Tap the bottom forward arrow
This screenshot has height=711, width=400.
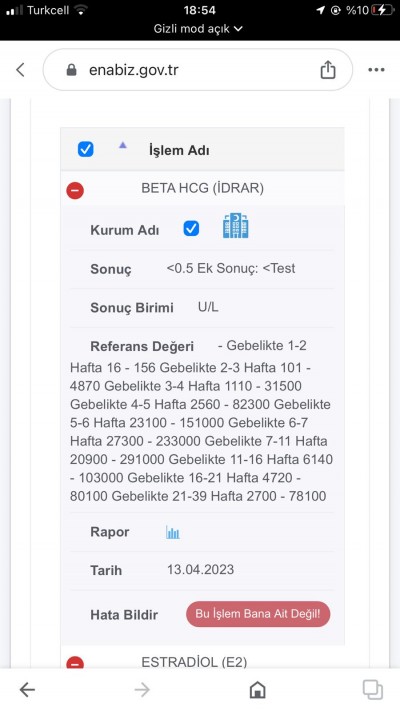tap(142, 690)
